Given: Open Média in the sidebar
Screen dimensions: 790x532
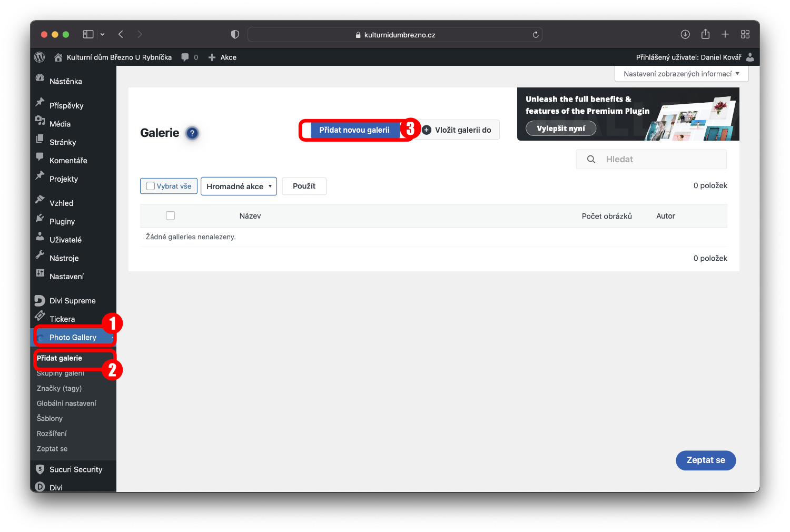Looking at the screenshot, I should [60, 124].
